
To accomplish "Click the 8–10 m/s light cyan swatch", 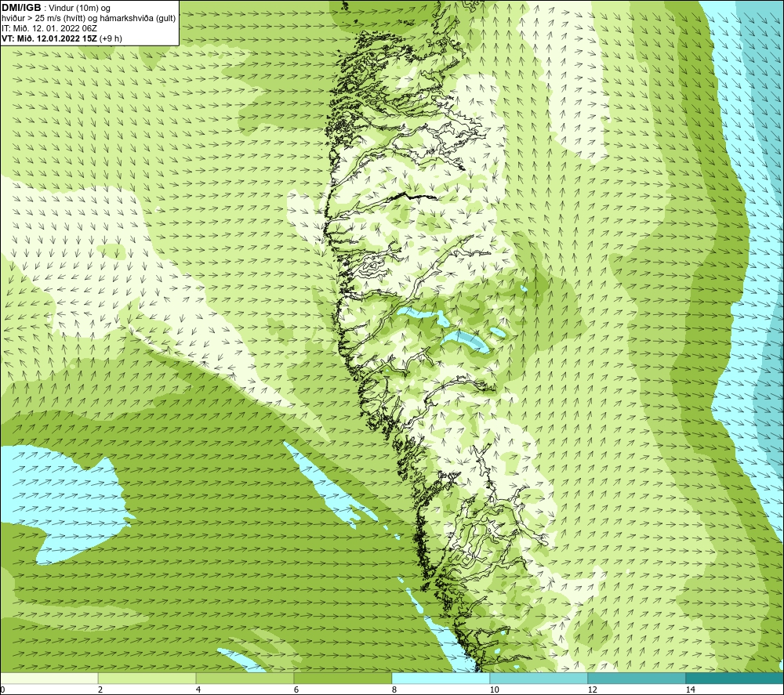I will coord(441,679).
